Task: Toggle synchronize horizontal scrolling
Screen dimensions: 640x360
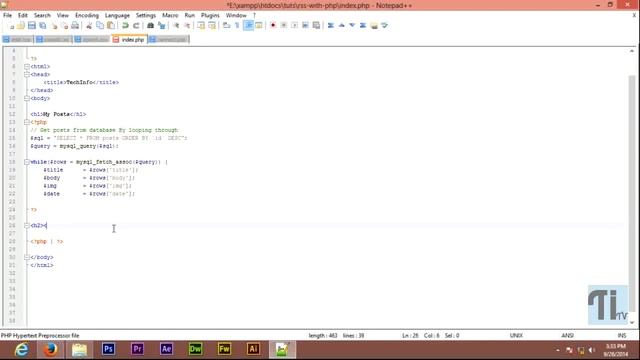Action: [x=212, y=26]
